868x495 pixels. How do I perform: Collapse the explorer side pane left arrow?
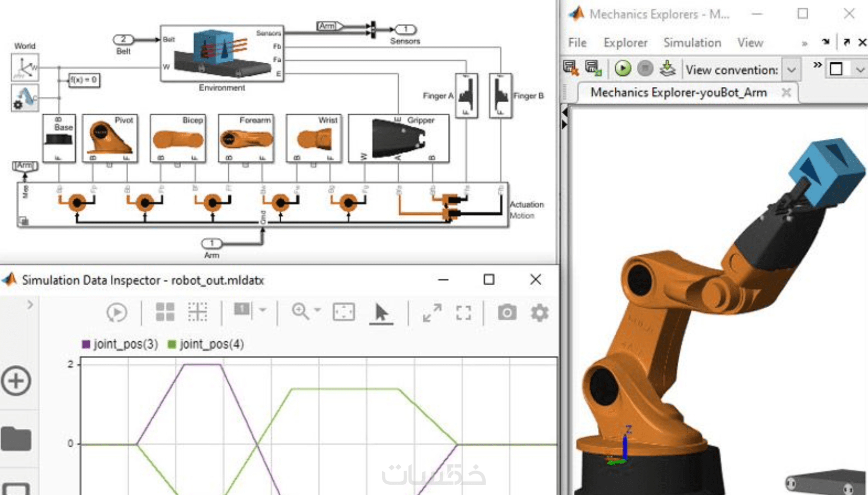tap(565, 112)
